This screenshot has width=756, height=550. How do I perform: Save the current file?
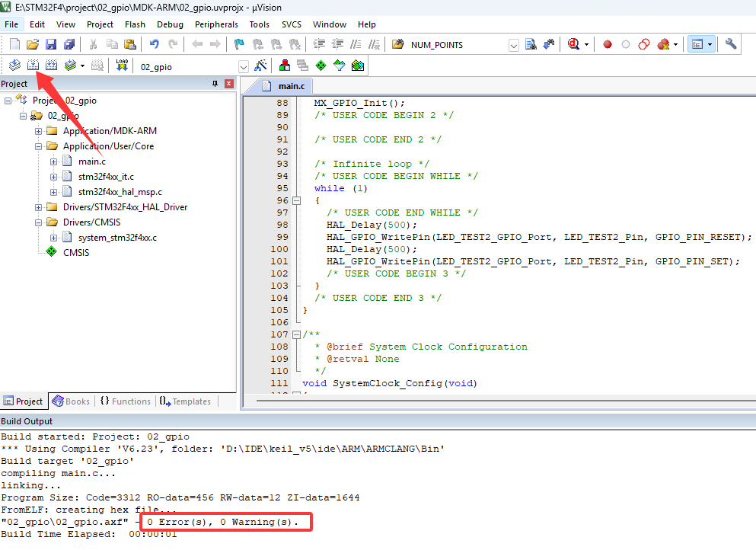pyautogui.click(x=51, y=44)
